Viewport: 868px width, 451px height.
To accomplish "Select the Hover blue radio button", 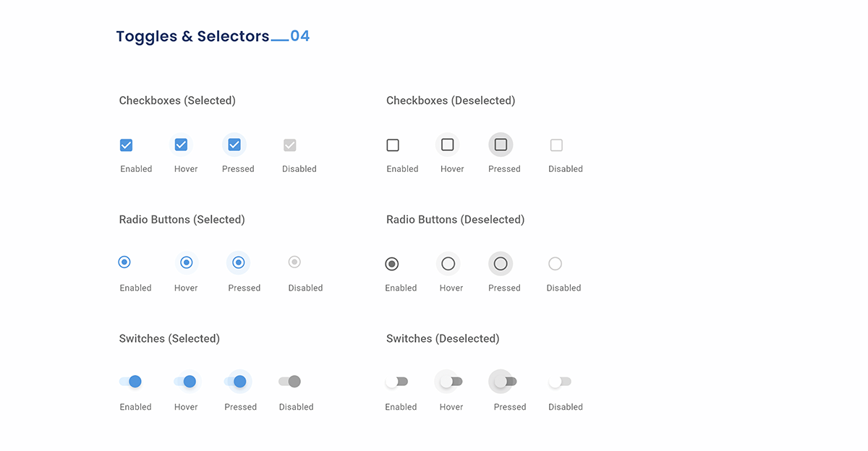I will click(186, 262).
